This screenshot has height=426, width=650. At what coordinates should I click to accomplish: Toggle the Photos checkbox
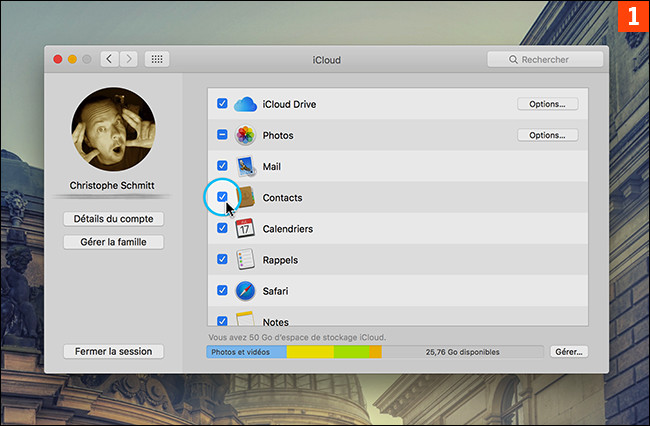click(x=222, y=135)
